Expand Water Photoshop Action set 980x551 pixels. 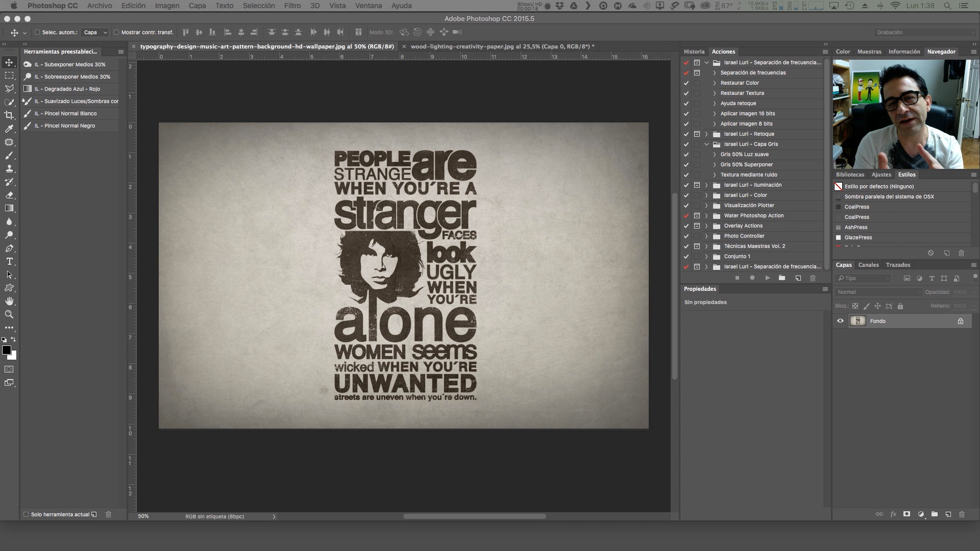(x=707, y=216)
